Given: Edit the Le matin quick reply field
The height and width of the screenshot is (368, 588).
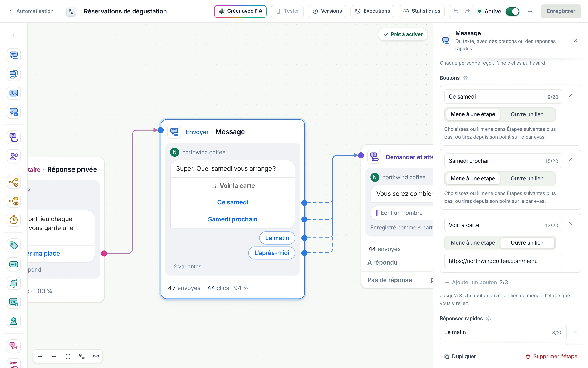Looking at the screenshot, I should (x=503, y=332).
